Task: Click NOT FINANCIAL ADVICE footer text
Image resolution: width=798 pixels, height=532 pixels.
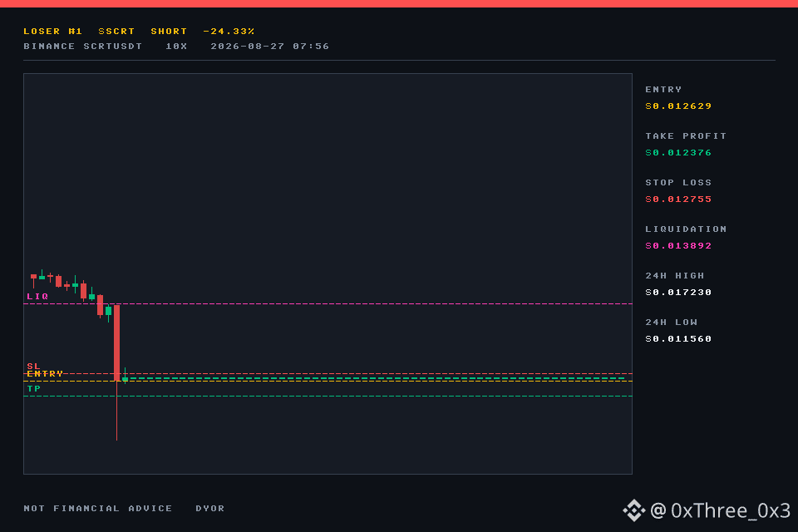Action: tap(98, 508)
